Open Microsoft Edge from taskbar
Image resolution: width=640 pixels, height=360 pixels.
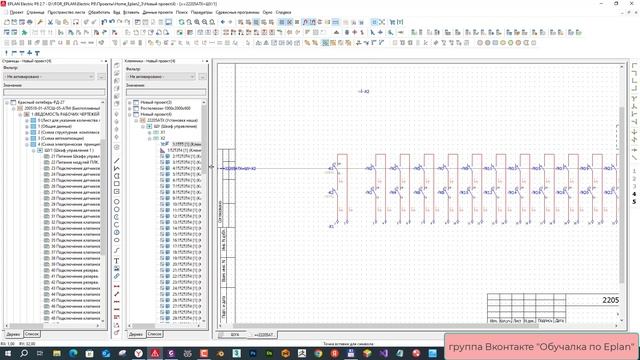click(x=73, y=353)
